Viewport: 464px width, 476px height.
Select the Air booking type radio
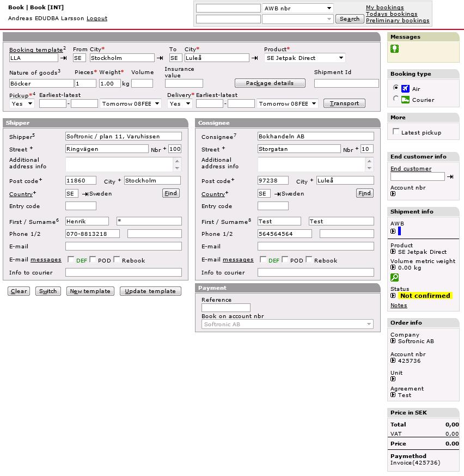click(396, 88)
